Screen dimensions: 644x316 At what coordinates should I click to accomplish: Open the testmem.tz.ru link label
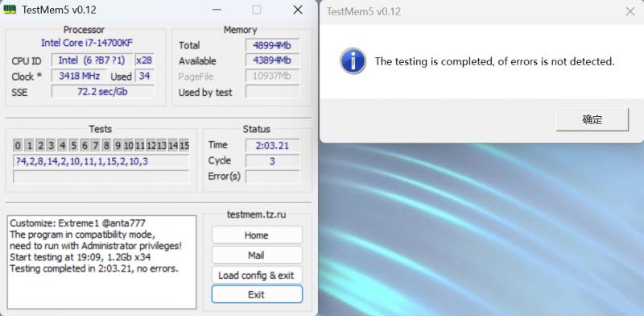(257, 214)
